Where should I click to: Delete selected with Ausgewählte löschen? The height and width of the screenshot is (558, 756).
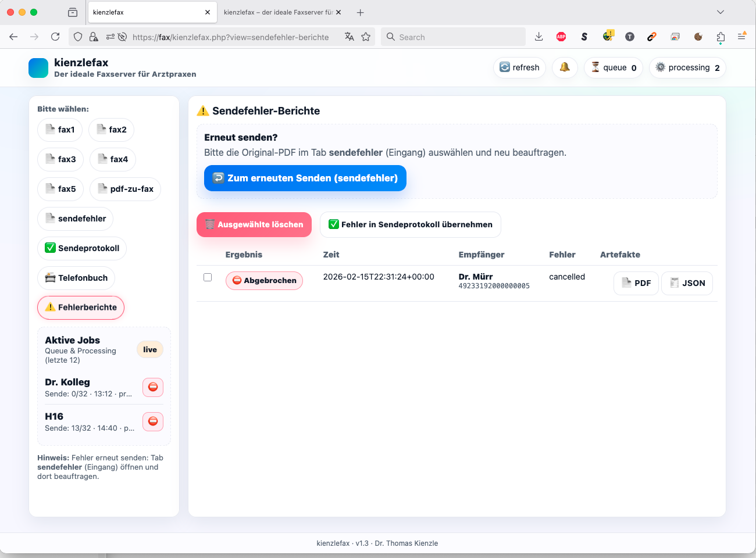[254, 224]
